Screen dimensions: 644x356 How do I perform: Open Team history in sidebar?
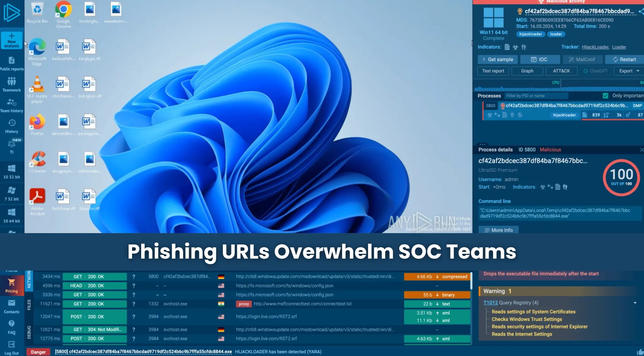(12, 106)
